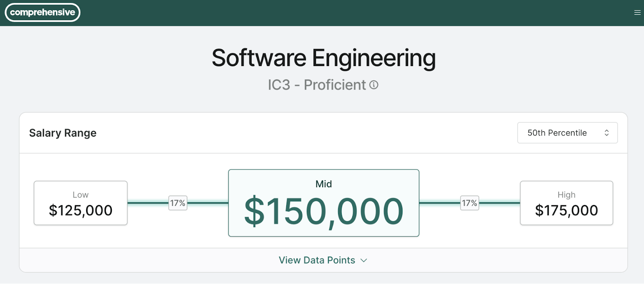The height and width of the screenshot is (284, 644).
Task: Click the Low salary card showing $125,000
Action: 80,203
